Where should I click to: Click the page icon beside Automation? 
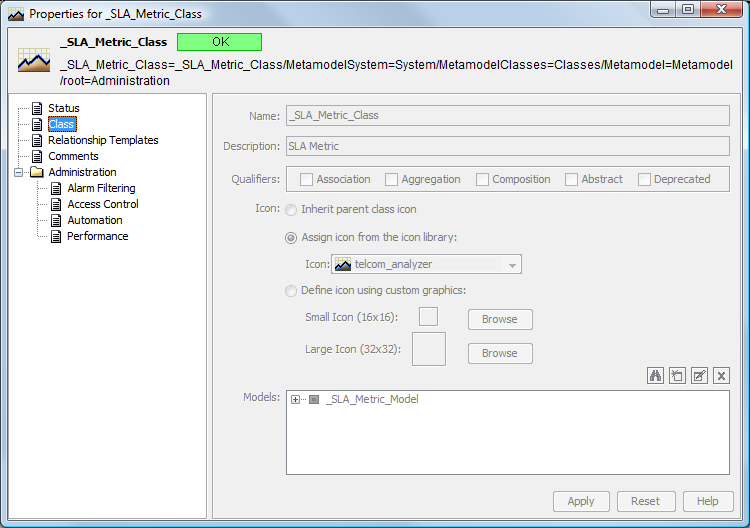(56, 220)
